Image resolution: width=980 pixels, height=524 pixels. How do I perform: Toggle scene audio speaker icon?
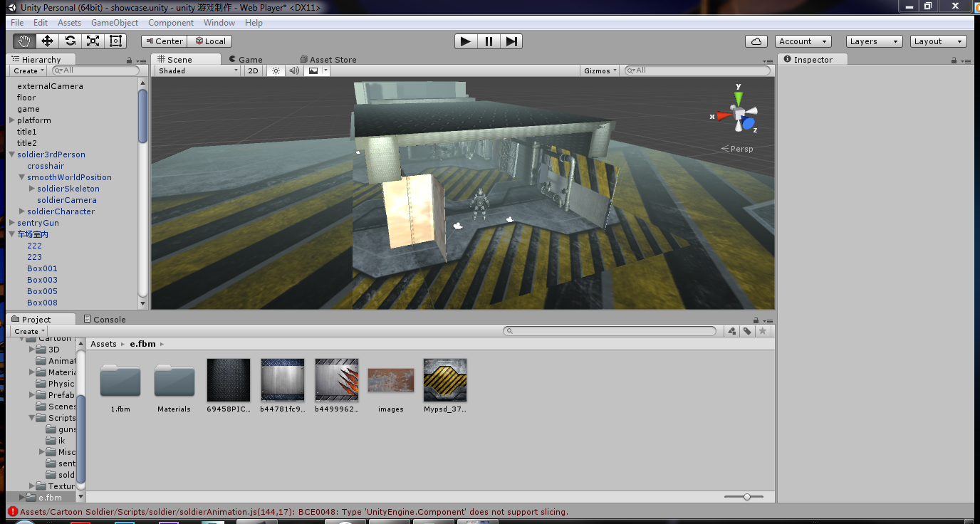tap(293, 70)
